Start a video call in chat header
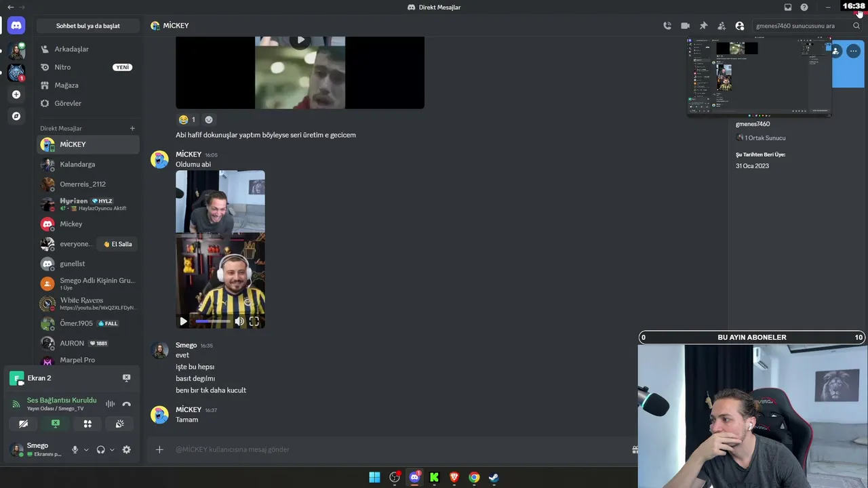Image resolution: width=868 pixels, height=488 pixels. tap(685, 26)
